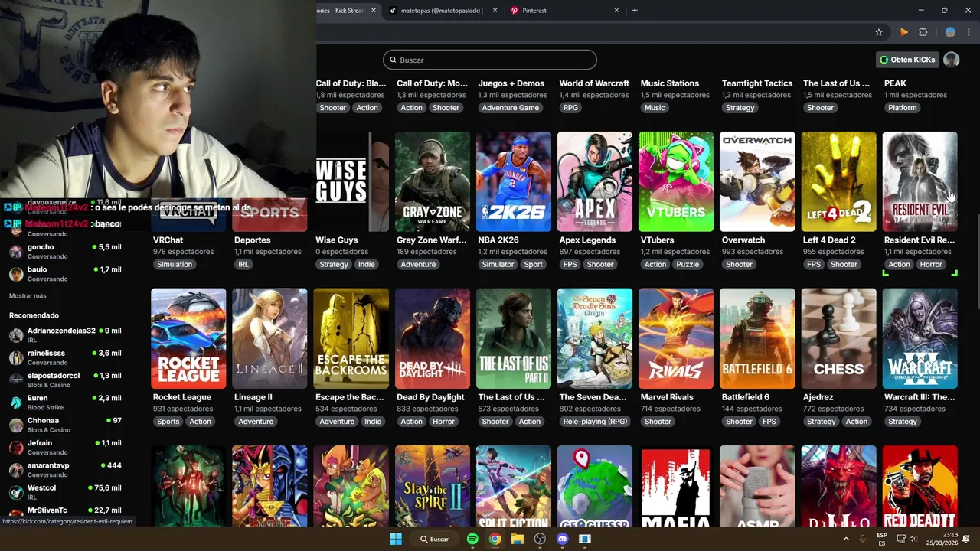Click the orange play extension icon
Image resolution: width=980 pixels, height=551 pixels.
pyautogui.click(x=904, y=32)
